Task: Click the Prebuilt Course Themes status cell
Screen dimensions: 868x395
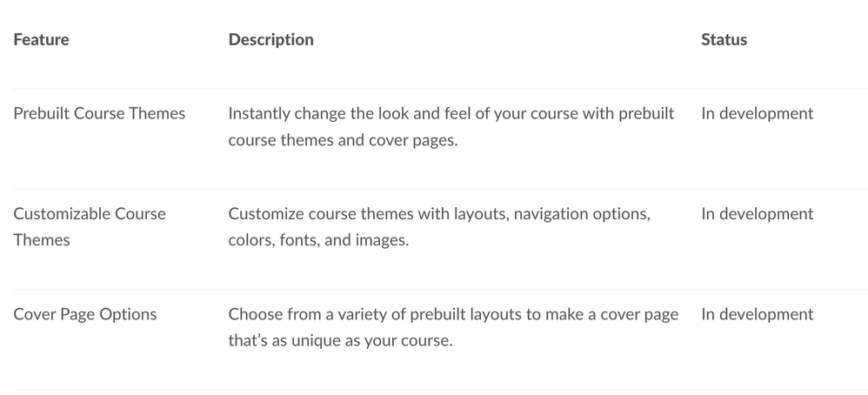Action: pyautogui.click(x=757, y=113)
